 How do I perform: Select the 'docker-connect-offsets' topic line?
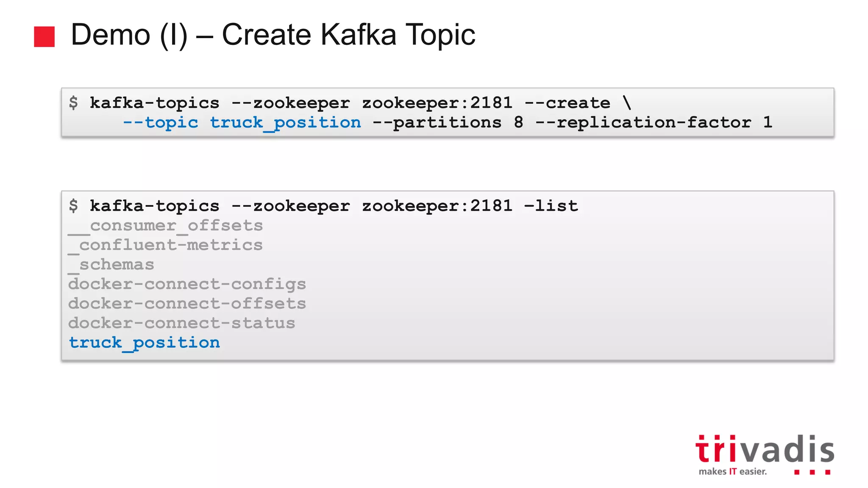coord(187,304)
